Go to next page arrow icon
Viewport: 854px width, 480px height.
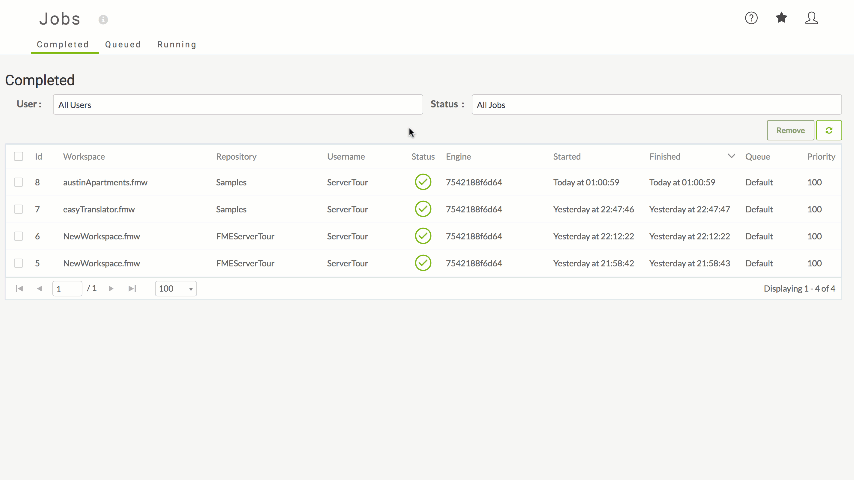point(111,289)
